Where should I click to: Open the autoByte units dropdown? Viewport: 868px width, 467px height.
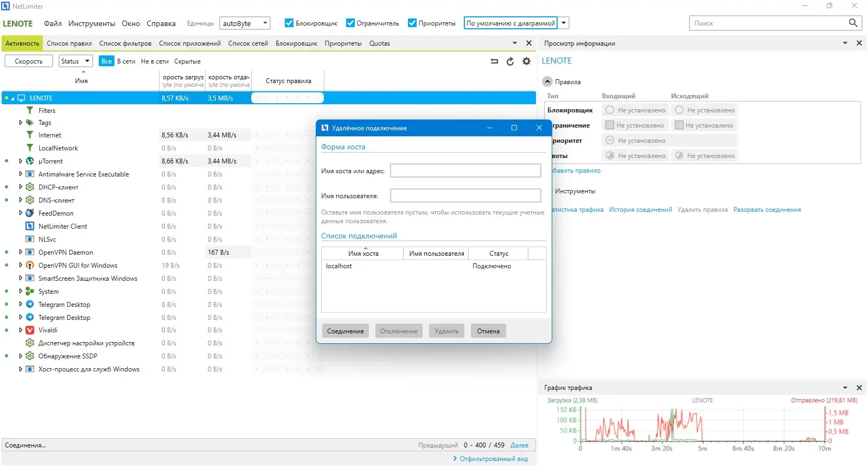245,23
